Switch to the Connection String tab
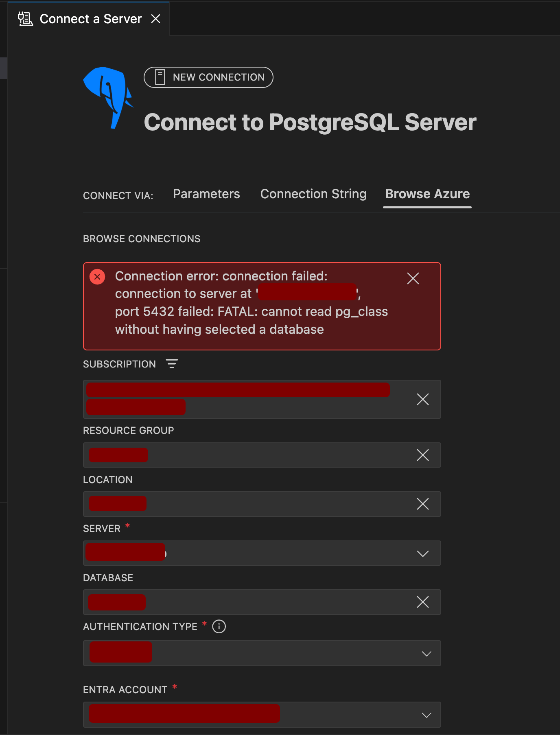 (x=313, y=194)
